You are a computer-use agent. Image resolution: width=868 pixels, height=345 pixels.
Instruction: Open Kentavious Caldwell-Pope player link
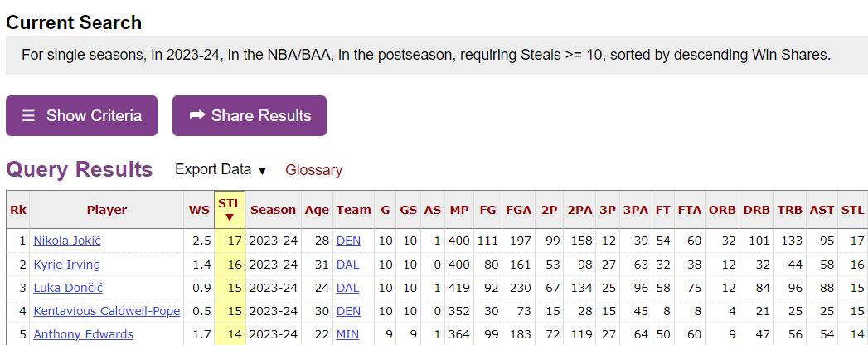tap(107, 311)
